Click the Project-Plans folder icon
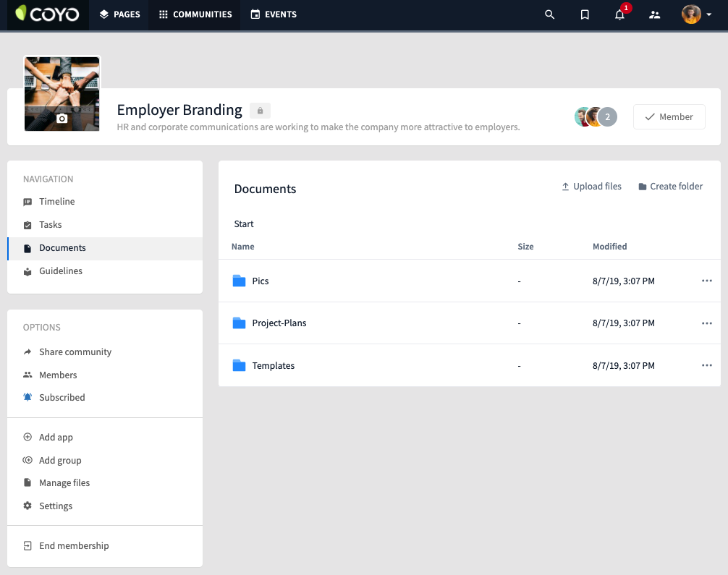The image size is (728, 575). [239, 323]
